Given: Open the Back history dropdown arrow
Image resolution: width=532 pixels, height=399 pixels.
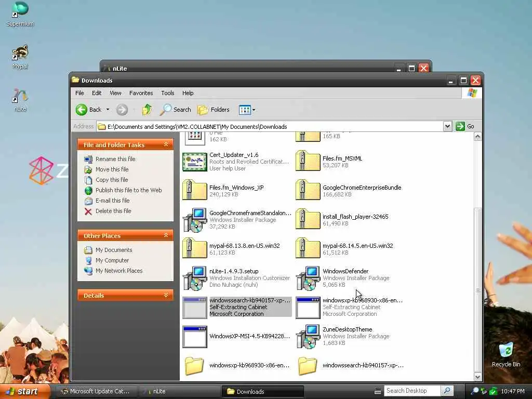Looking at the screenshot, I should [x=108, y=110].
